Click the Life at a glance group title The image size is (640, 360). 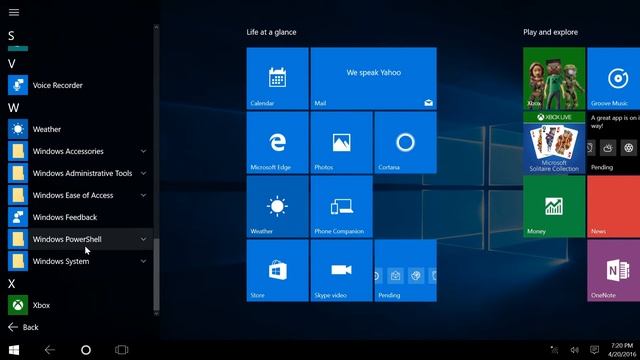point(271,32)
